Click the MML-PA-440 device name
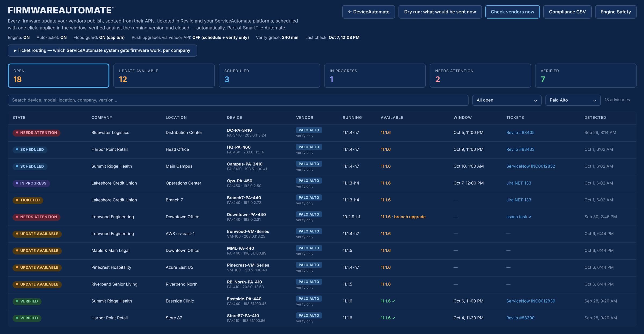The image size is (644, 334). point(240,248)
